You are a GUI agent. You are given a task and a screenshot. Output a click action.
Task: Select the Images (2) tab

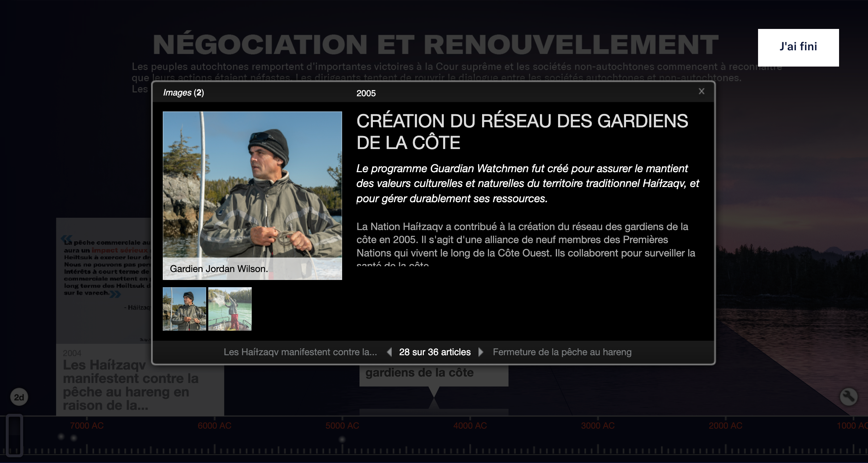point(183,92)
